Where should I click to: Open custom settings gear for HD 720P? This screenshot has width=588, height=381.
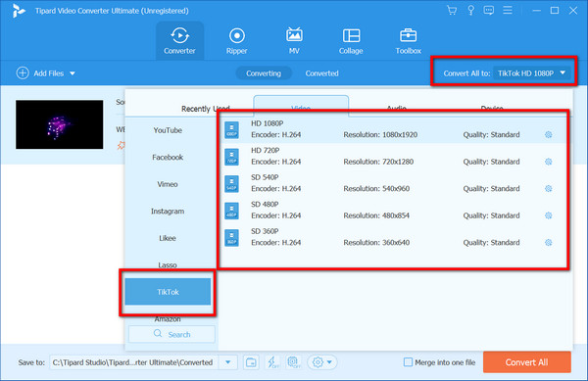[548, 162]
